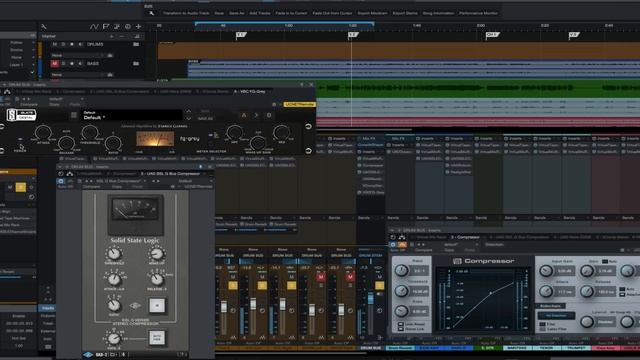Step to previous Slate preset with up arrow

tap(188, 111)
